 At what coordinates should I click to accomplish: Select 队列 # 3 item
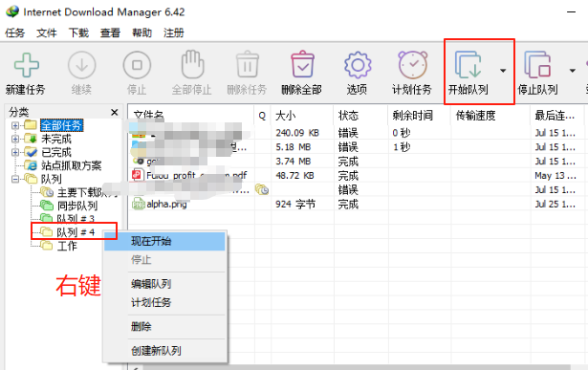[76, 219]
